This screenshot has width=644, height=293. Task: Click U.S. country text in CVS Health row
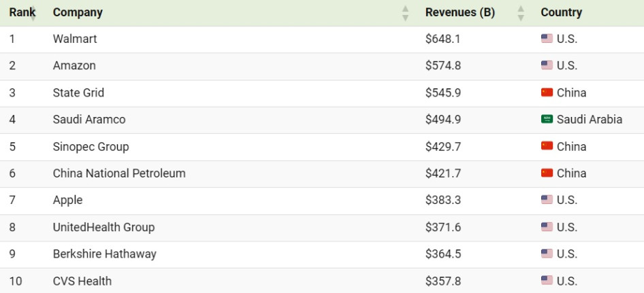point(567,281)
